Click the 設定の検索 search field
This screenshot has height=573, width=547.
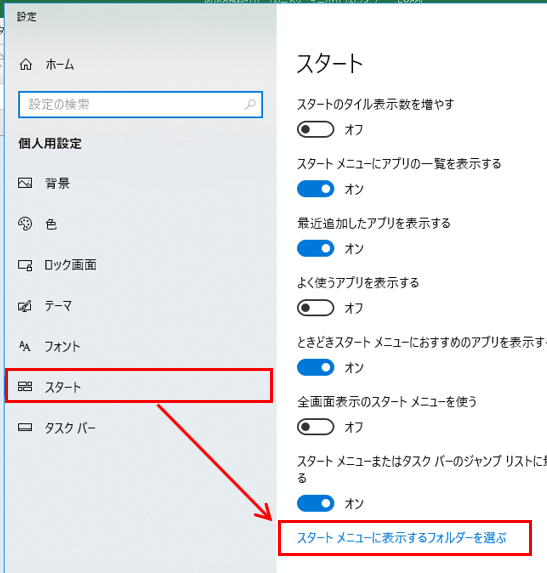[140, 105]
